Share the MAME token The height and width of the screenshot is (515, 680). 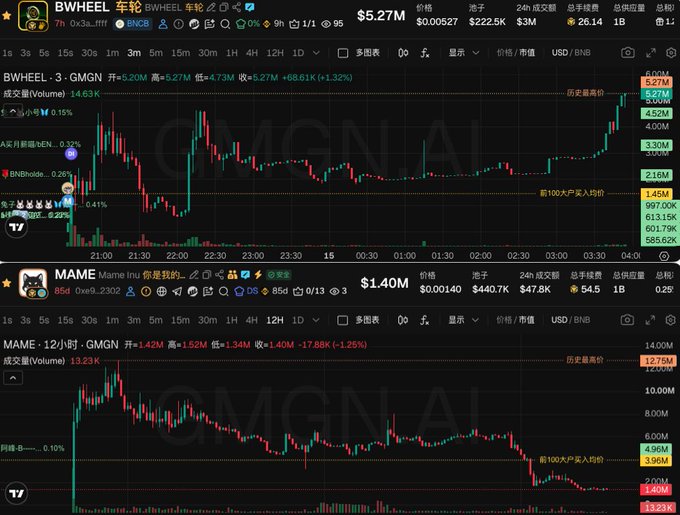[x=219, y=275]
